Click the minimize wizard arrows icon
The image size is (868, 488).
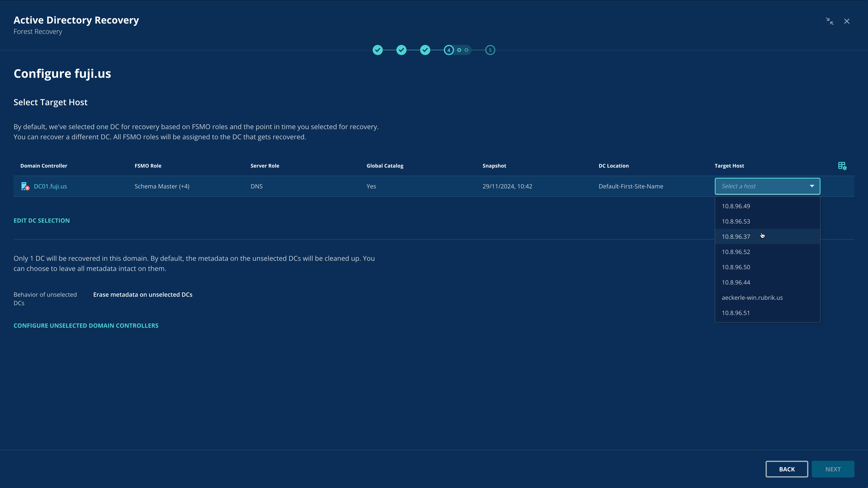pos(830,21)
